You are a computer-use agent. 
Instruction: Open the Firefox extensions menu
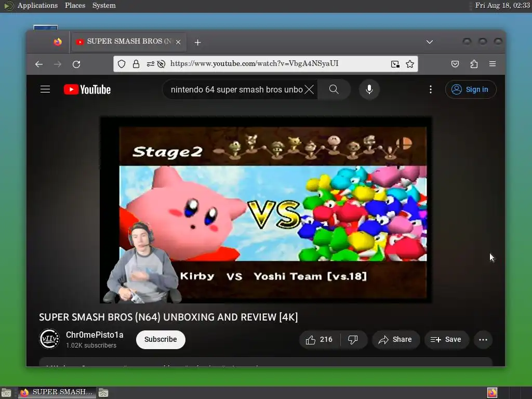[x=474, y=64]
